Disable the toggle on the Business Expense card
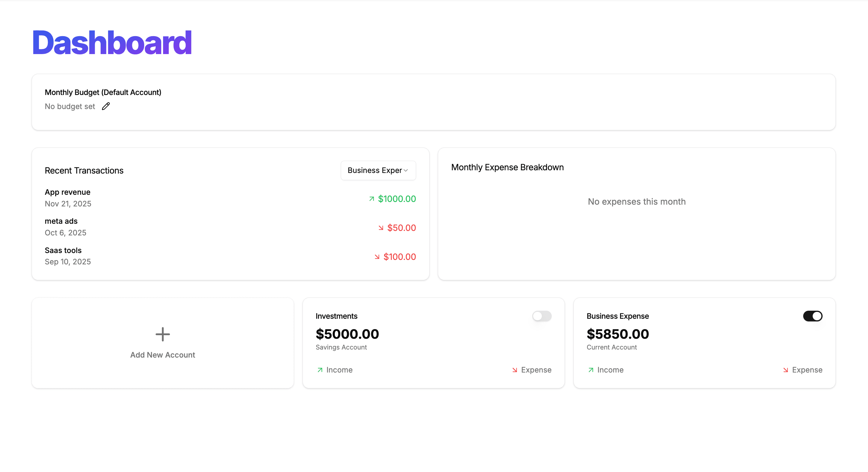This screenshot has height=472, width=868. (813, 316)
